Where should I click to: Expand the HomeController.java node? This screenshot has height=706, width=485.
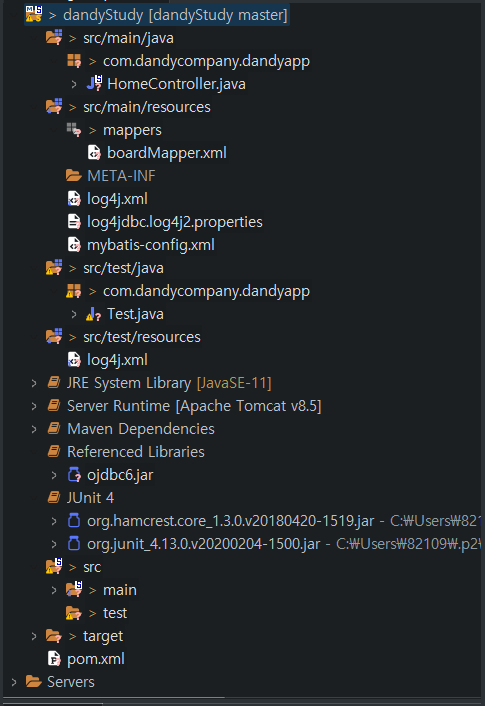tap(74, 84)
